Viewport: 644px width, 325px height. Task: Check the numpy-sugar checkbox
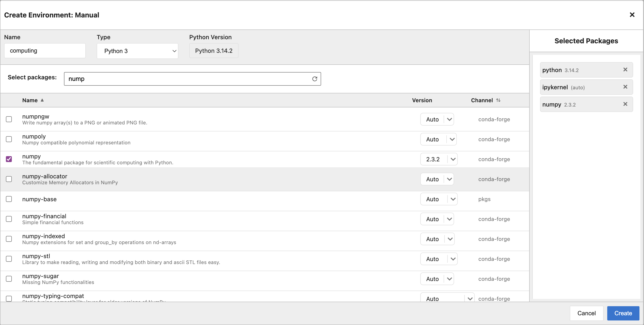[x=9, y=279]
